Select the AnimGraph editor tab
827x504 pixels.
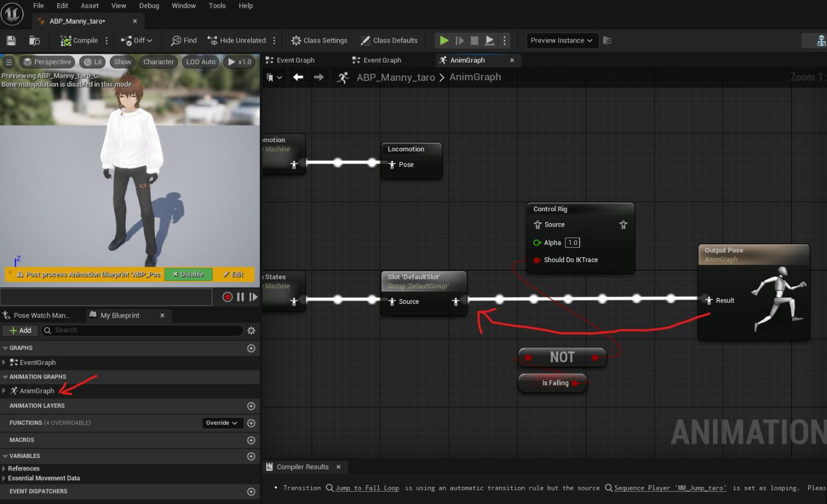click(x=467, y=60)
